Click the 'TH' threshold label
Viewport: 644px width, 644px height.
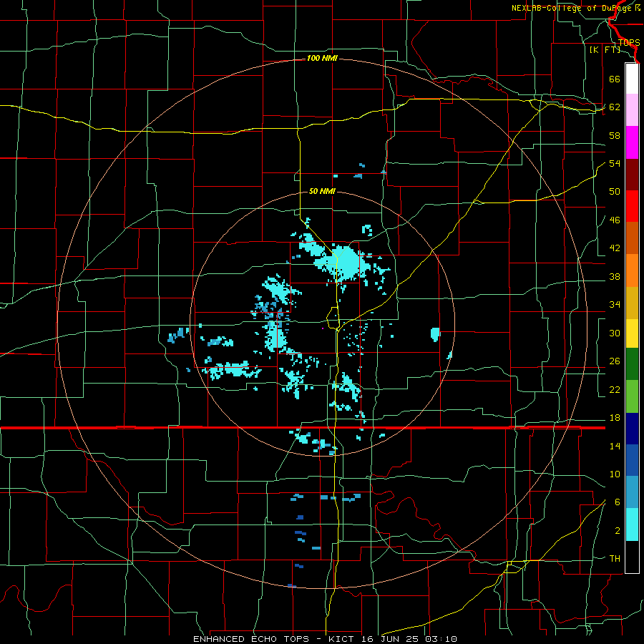(x=615, y=559)
